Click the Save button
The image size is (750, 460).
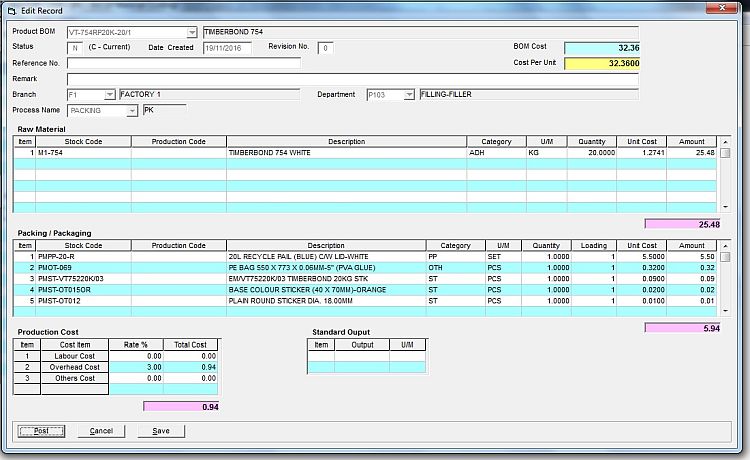click(161, 431)
